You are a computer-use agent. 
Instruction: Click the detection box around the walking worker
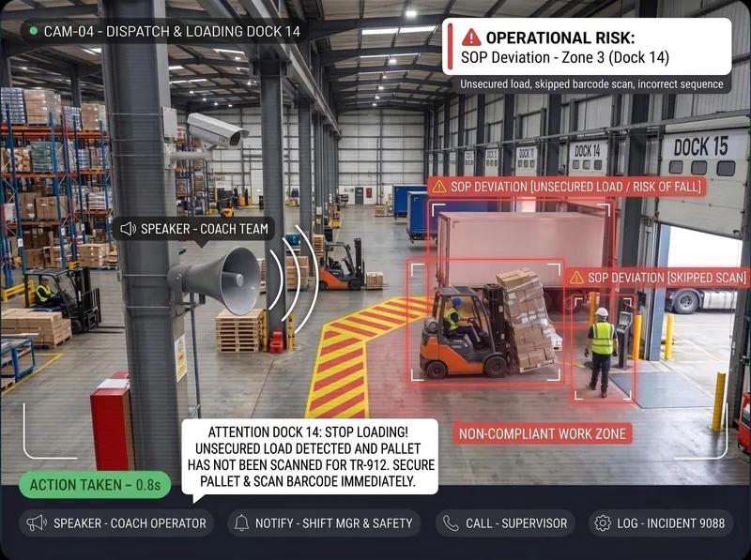[604, 346]
